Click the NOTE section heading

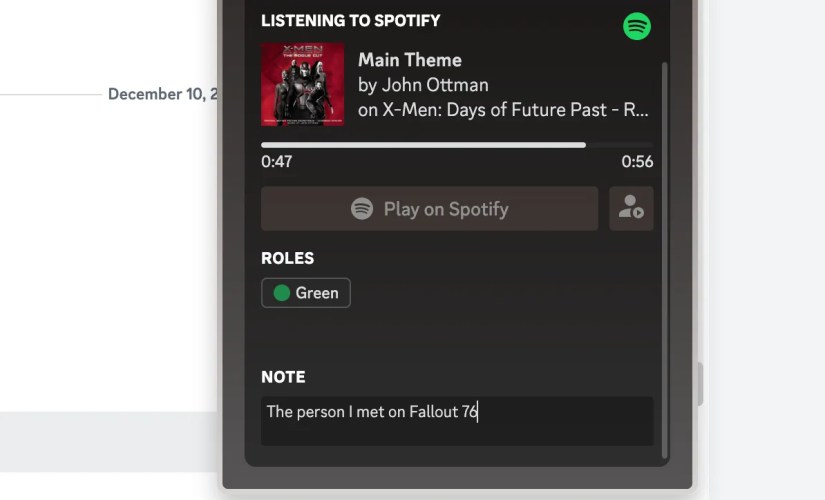pyautogui.click(x=283, y=377)
